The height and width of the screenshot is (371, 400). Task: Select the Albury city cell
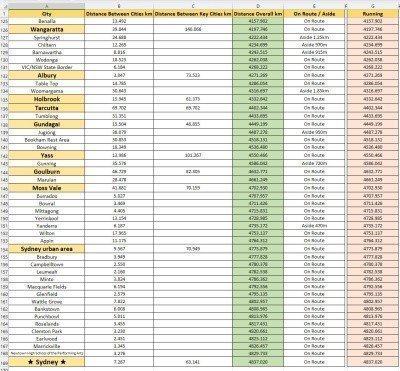(x=47, y=75)
